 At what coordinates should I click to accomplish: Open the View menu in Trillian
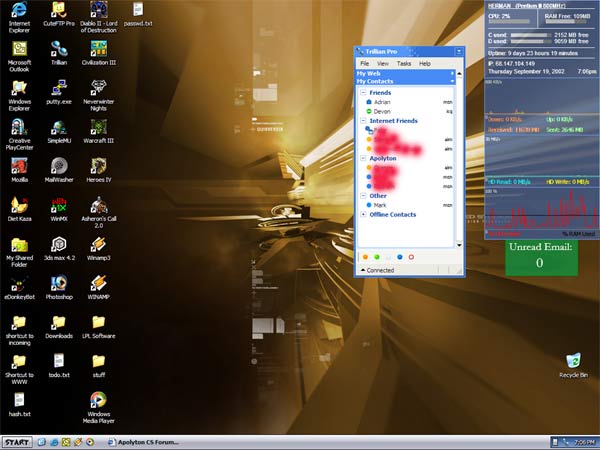click(x=384, y=63)
